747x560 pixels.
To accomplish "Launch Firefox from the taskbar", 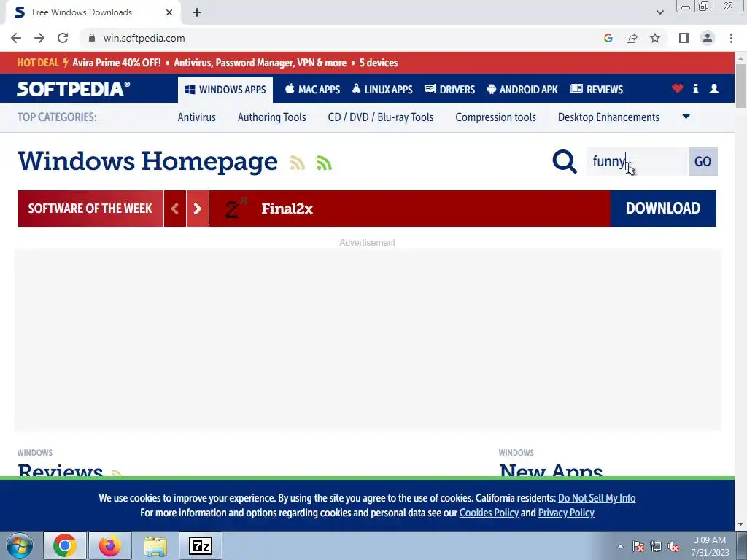I will click(110, 545).
